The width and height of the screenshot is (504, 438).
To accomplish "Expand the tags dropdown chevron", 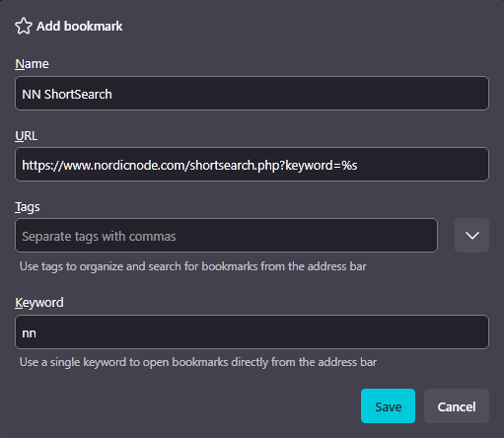I will pyautogui.click(x=471, y=236).
